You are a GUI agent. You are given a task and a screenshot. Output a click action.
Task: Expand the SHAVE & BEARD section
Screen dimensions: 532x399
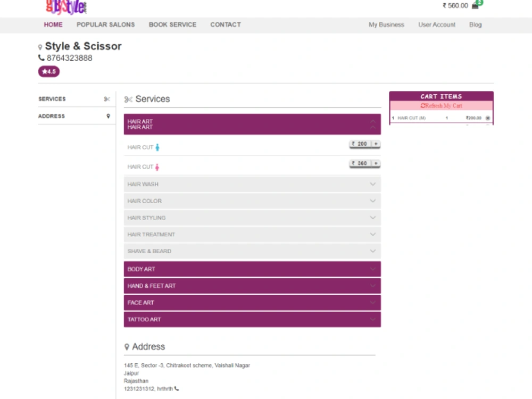pyautogui.click(x=252, y=251)
